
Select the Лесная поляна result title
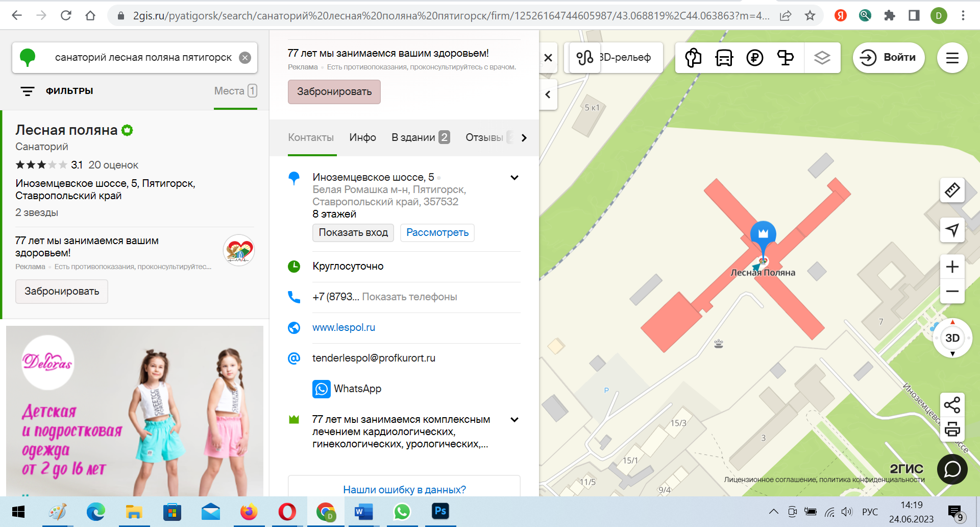66,130
